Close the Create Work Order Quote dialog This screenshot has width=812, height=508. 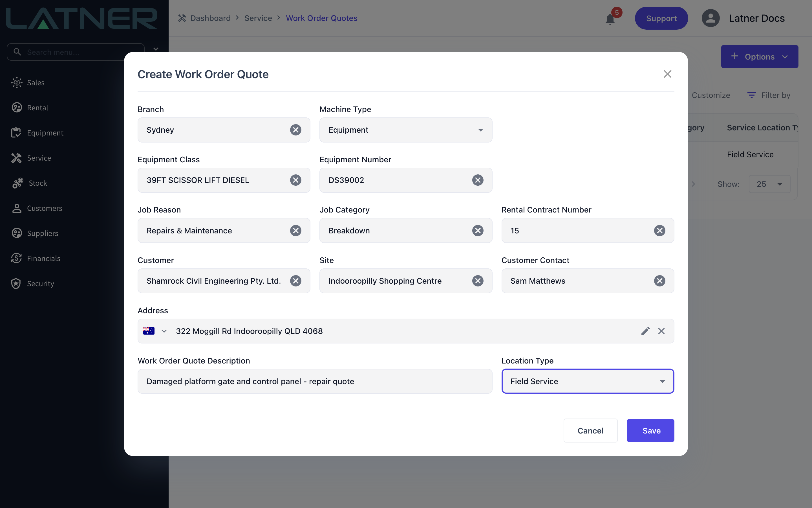click(x=667, y=74)
